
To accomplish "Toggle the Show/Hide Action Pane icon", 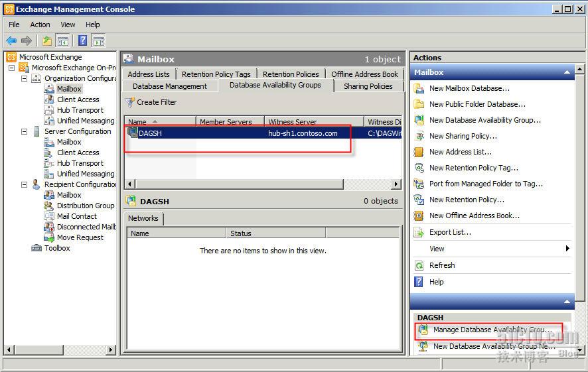I will [99, 40].
